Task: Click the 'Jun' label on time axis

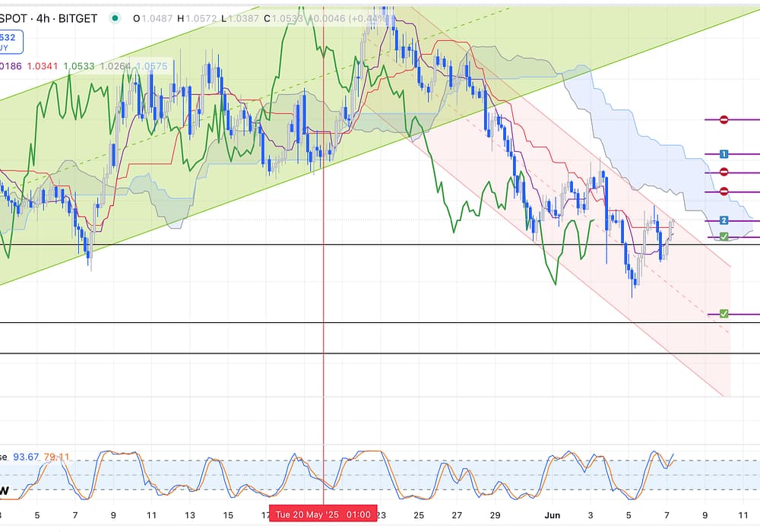Action: pos(553,515)
